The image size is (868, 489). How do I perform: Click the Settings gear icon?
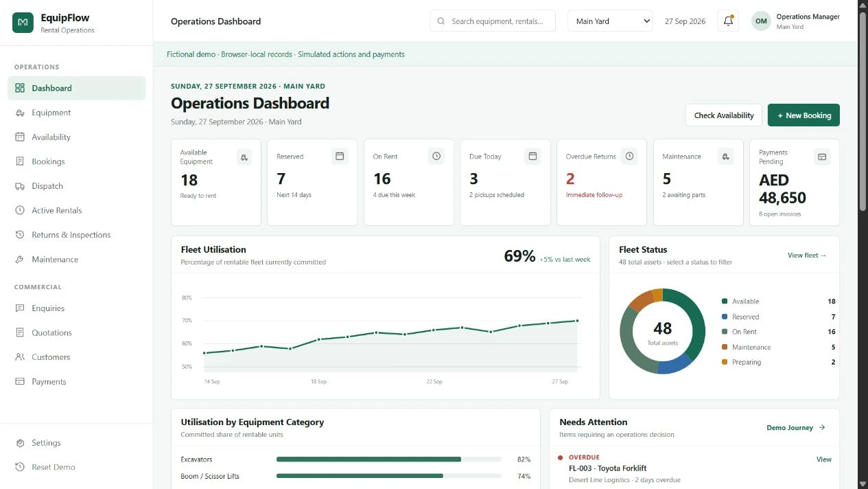point(20,443)
